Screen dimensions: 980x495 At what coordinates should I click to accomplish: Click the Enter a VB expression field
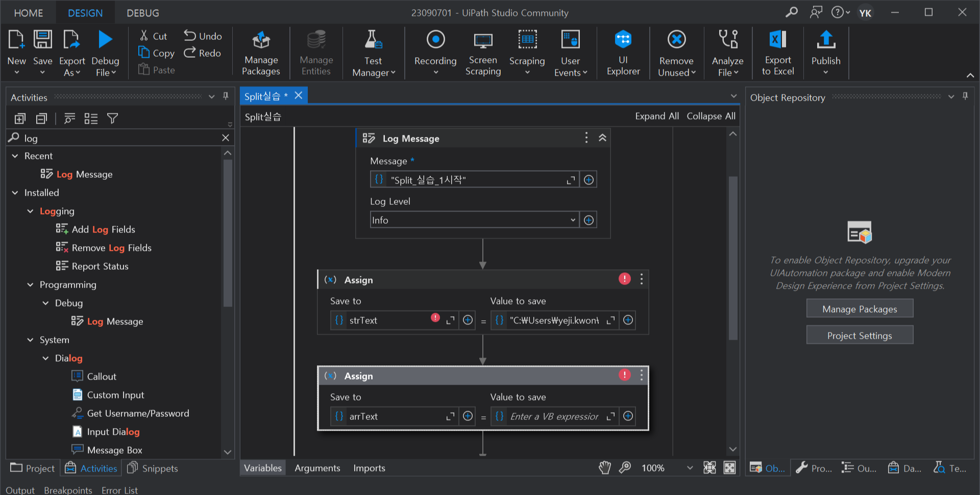click(x=554, y=416)
